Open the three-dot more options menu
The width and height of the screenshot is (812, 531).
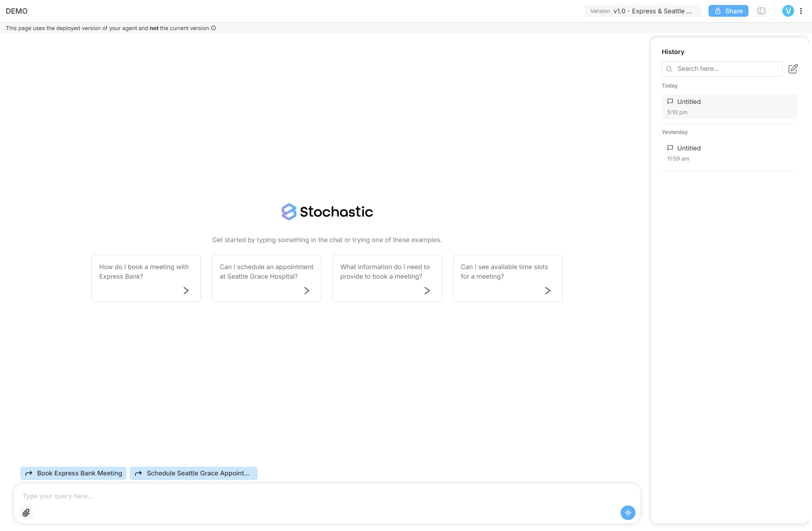(x=801, y=11)
